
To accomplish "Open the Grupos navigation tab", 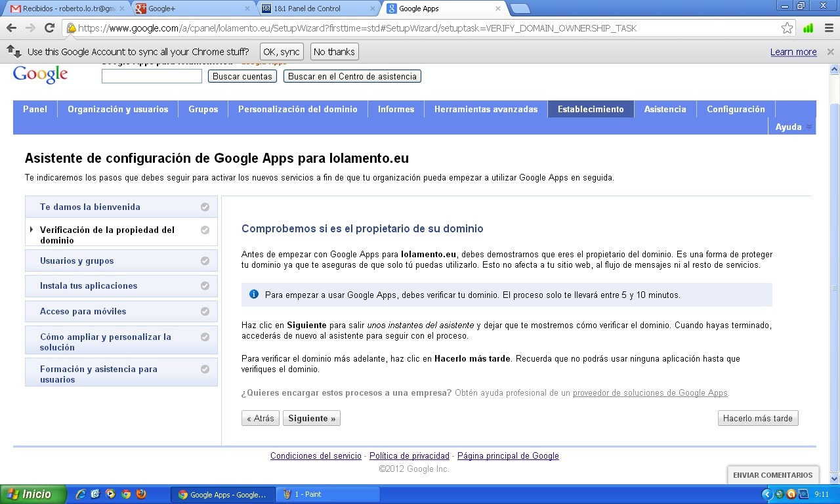I will coord(203,109).
